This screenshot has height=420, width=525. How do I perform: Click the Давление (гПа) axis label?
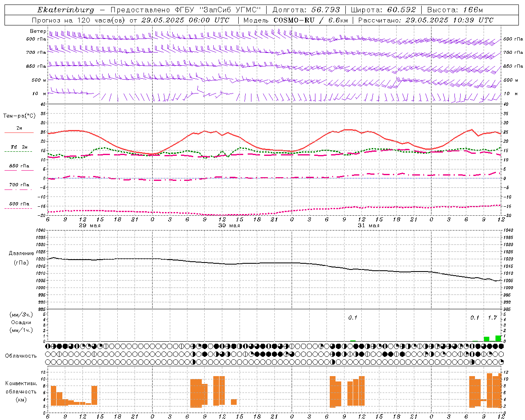[x=21, y=258]
